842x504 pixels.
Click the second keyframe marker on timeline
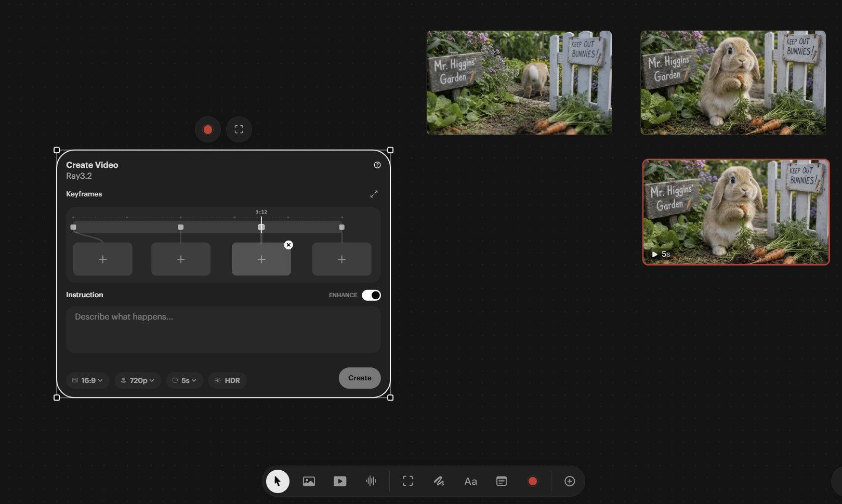click(x=181, y=227)
